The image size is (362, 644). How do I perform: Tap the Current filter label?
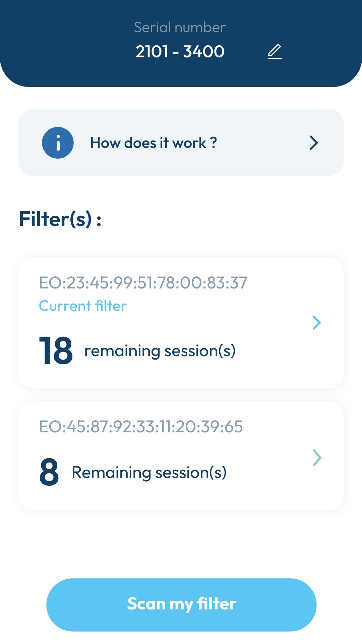click(x=83, y=306)
